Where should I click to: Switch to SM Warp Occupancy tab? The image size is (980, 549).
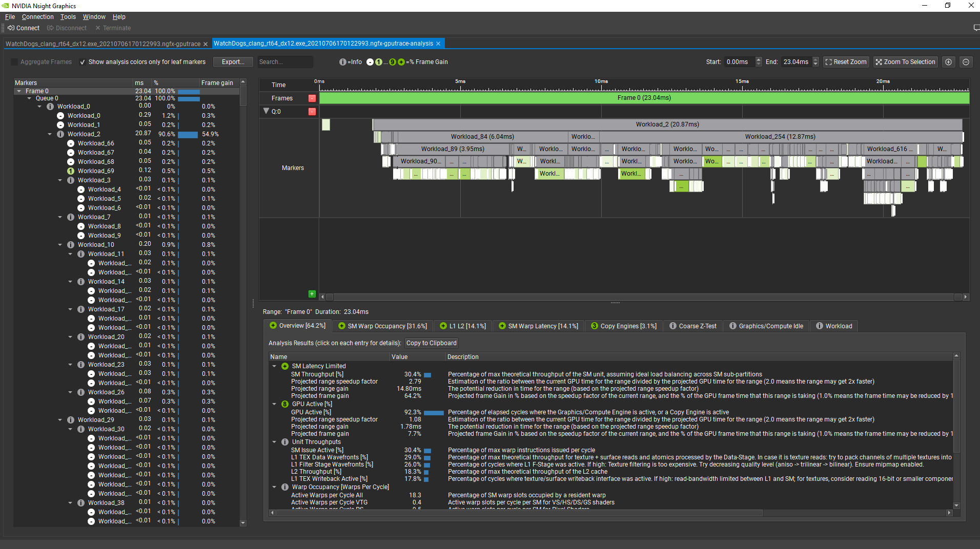tap(382, 326)
